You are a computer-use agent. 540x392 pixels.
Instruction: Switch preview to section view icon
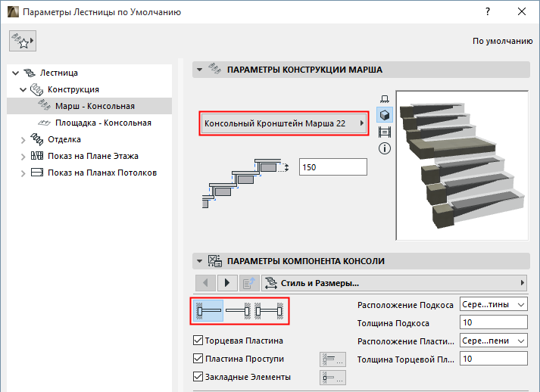tap(385, 132)
